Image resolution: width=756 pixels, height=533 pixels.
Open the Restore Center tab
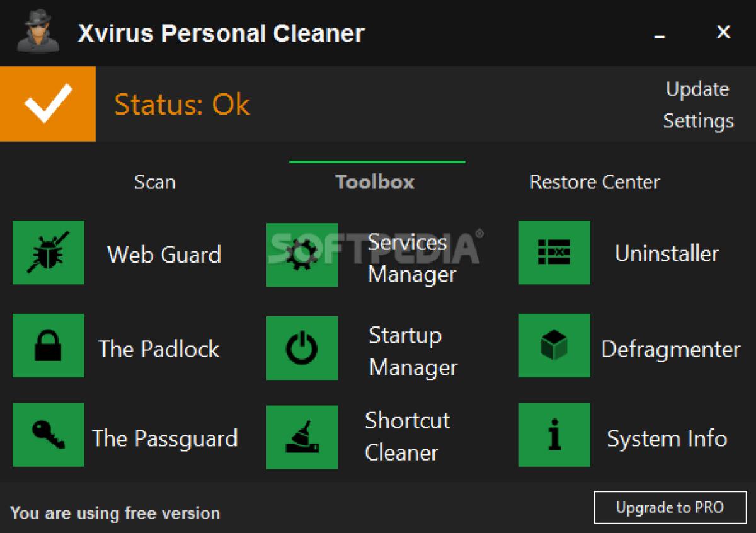[x=595, y=182]
